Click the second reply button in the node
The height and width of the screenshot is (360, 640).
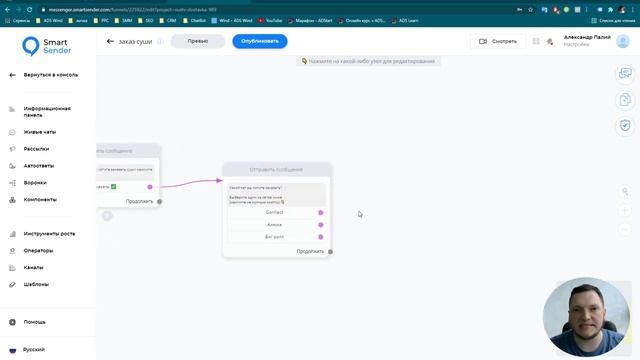pyautogui.click(x=274, y=224)
